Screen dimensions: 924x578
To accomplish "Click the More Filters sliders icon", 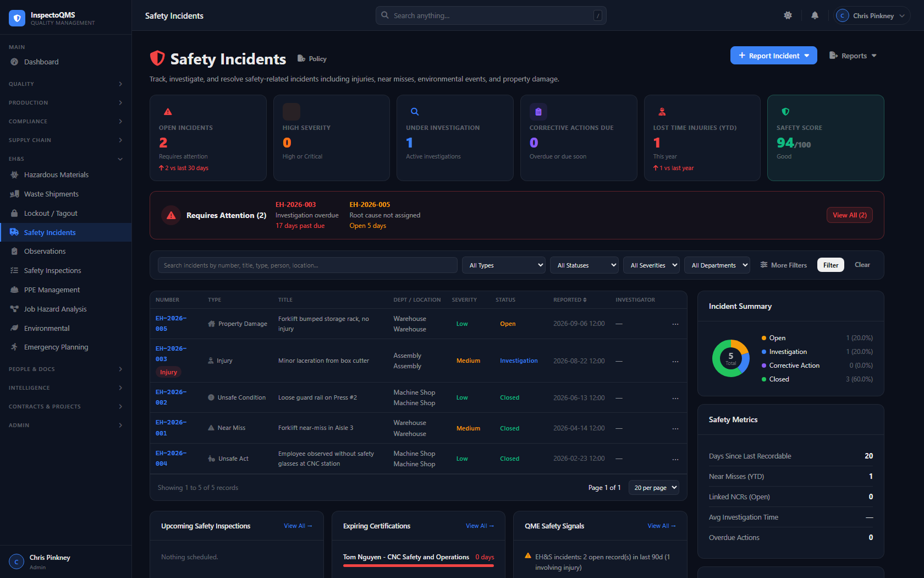I will [764, 265].
